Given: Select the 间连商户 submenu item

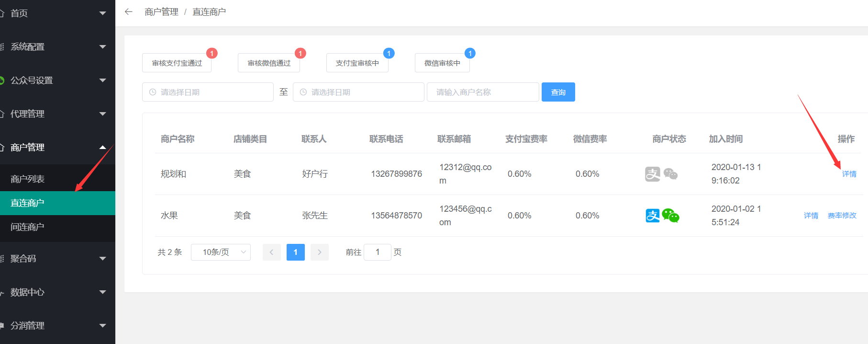Looking at the screenshot, I should pos(28,227).
